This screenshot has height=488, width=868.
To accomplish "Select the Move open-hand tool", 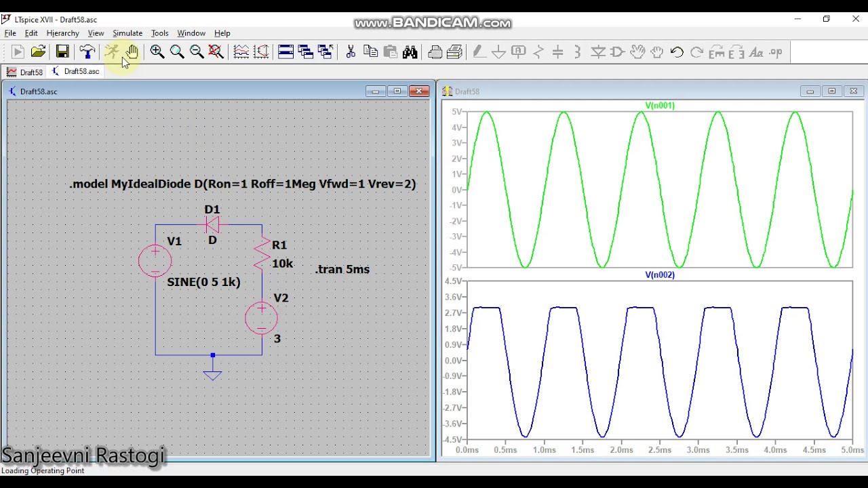I will click(637, 52).
